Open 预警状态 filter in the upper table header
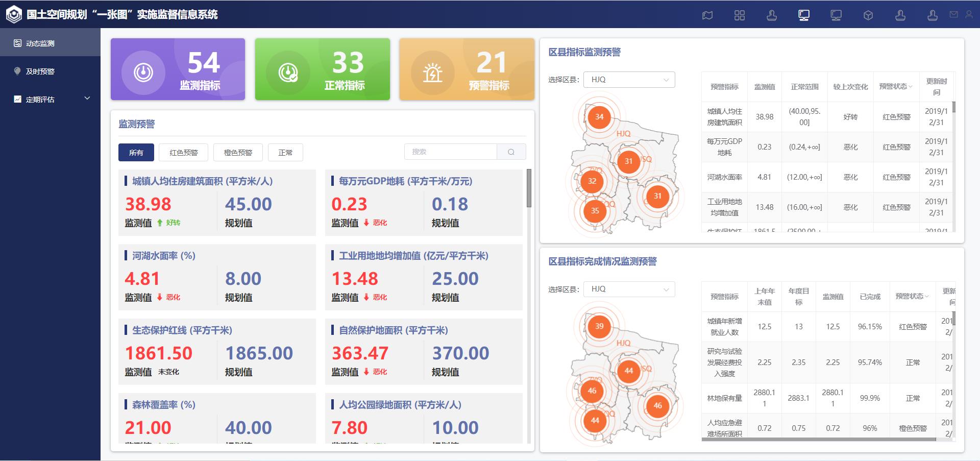The height and width of the screenshot is (461, 980). (896, 87)
